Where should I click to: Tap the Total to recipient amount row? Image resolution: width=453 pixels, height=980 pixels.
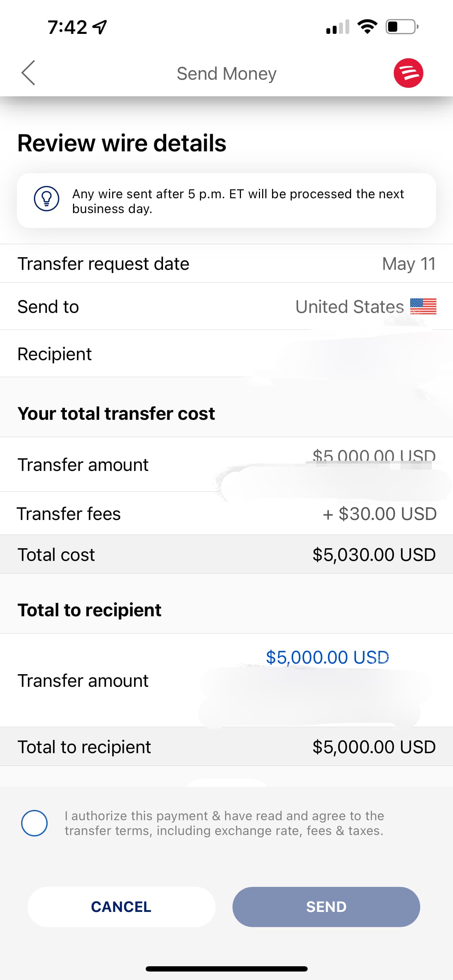coord(226,746)
